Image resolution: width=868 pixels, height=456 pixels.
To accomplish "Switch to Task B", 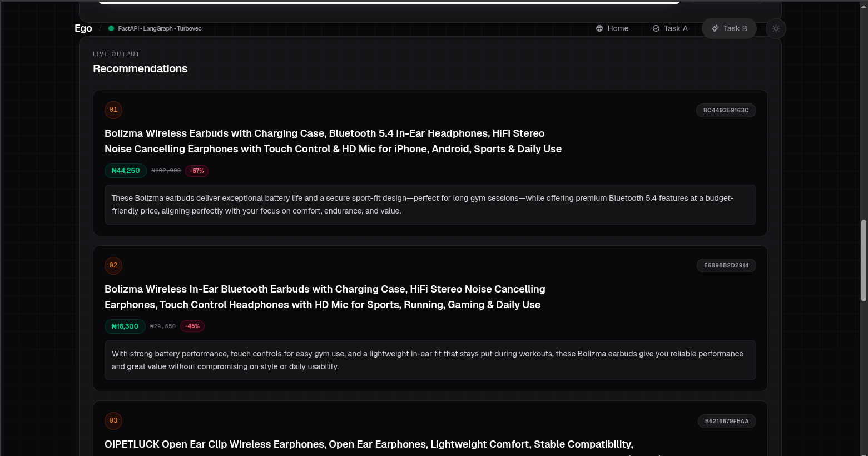I will 729,28.
